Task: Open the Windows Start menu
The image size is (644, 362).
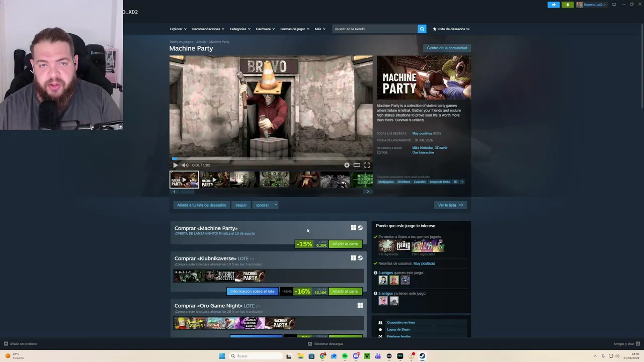Action: (222, 356)
